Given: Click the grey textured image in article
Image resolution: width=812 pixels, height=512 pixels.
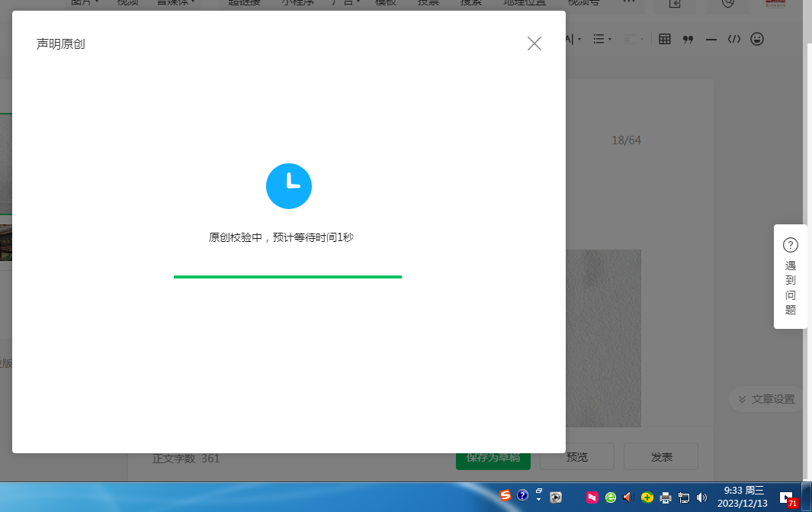Looking at the screenshot, I should (x=603, y=338).
